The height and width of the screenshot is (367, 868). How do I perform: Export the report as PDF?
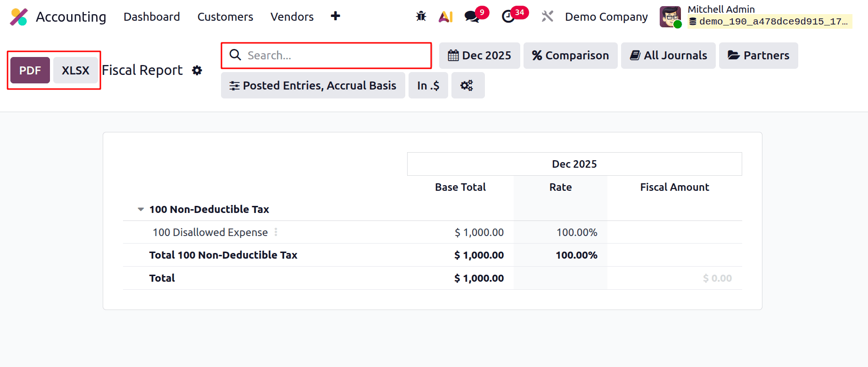tap(30, 70)
